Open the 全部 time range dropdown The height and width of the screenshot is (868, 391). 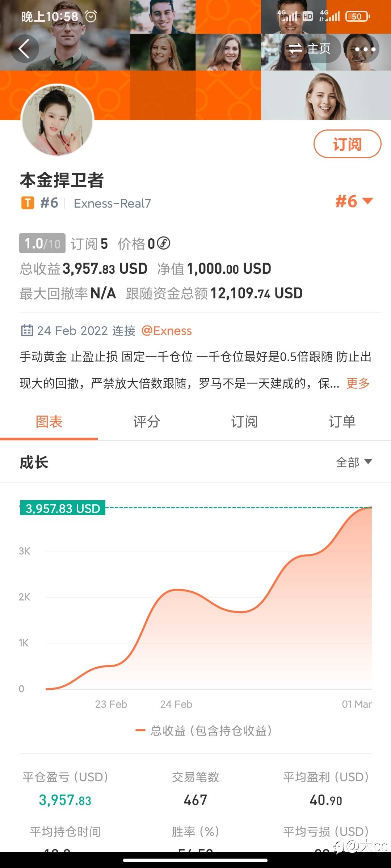coord(354,462)
